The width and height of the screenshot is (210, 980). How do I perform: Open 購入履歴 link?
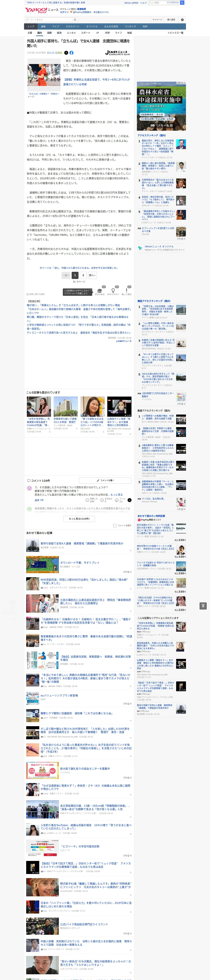click(171, 19)
